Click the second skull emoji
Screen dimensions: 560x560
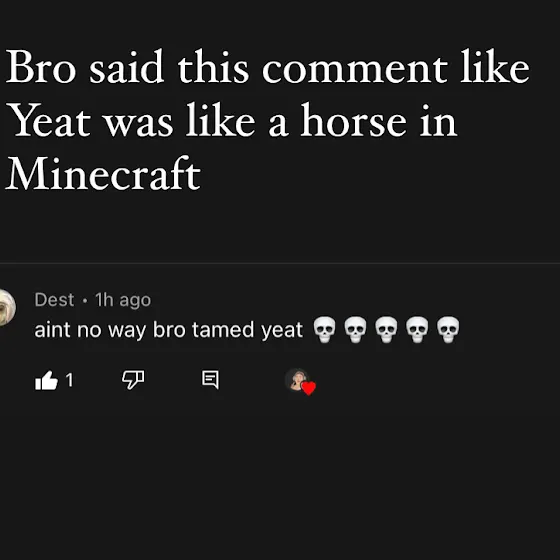pos(355,329)
